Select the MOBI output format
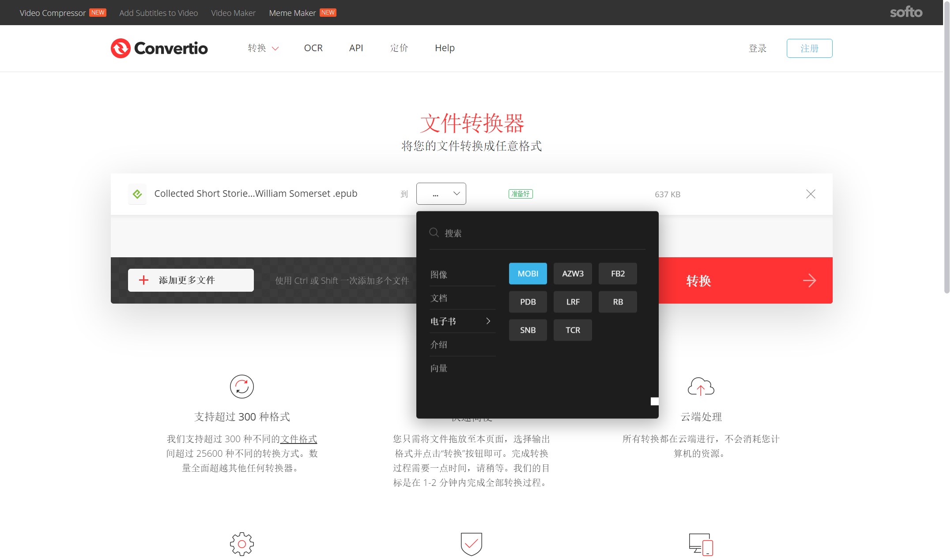The height and width of the screenshot is (560, 951). [x=528, y=274]
